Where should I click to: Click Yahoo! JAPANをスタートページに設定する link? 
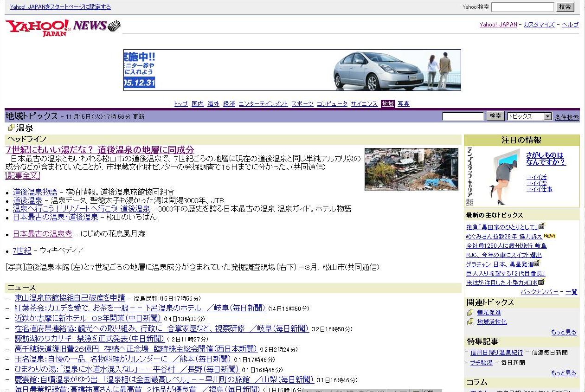click(x=60, y=7)
